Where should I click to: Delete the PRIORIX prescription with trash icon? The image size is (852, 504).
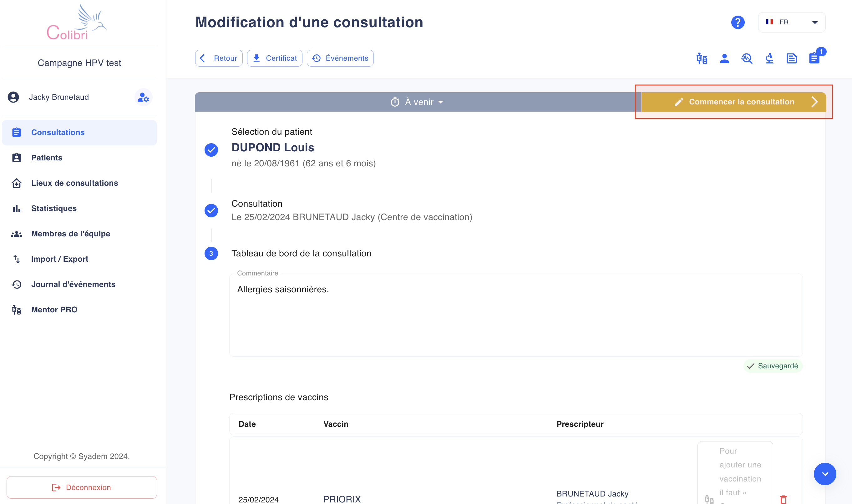[x=784, y=499]
